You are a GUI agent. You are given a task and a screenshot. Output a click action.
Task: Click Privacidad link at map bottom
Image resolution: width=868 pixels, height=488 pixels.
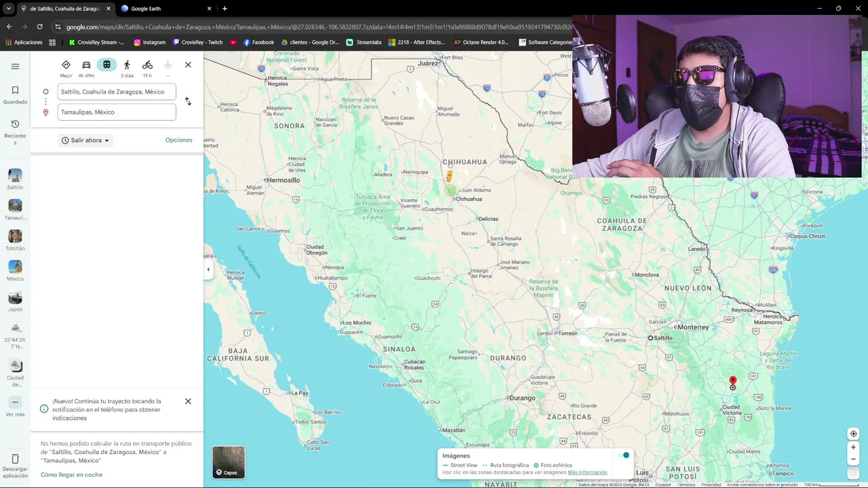(711, 485)
